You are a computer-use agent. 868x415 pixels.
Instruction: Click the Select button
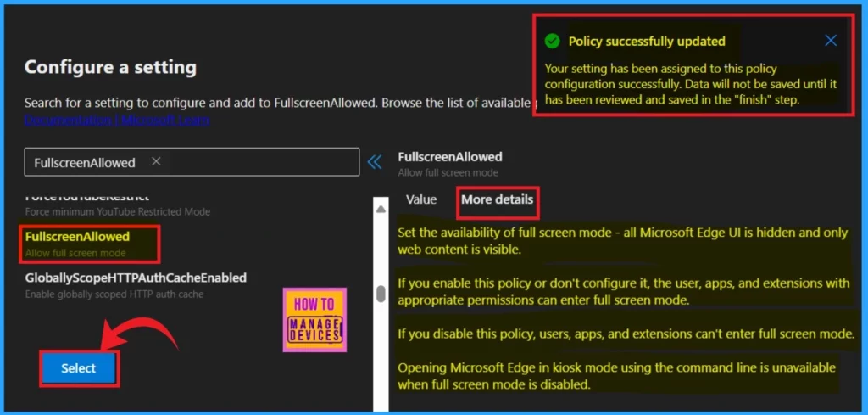[x=79, y=368]
